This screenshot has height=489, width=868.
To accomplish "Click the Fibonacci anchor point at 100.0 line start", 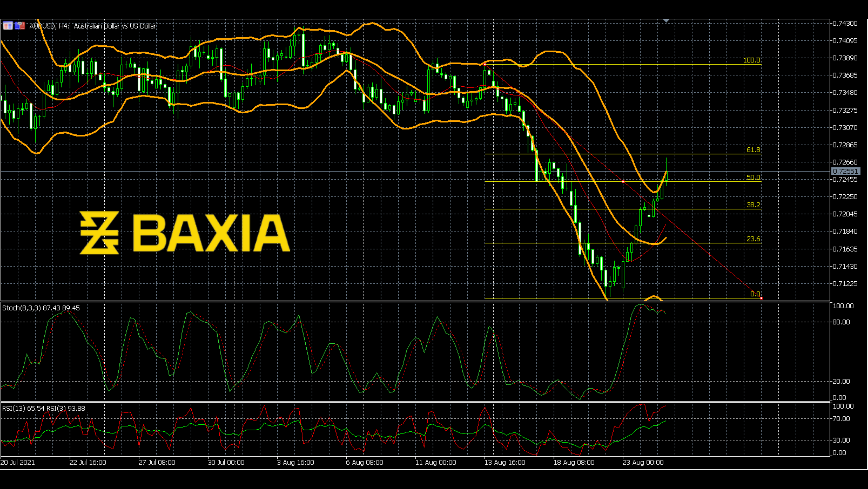I will pyautogui.click(x=484, y=64).
